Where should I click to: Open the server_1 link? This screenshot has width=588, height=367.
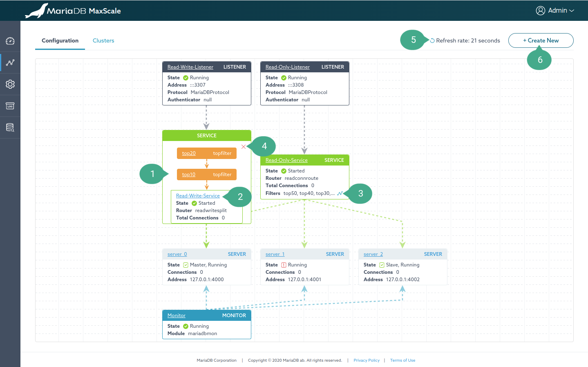point(275,254)
